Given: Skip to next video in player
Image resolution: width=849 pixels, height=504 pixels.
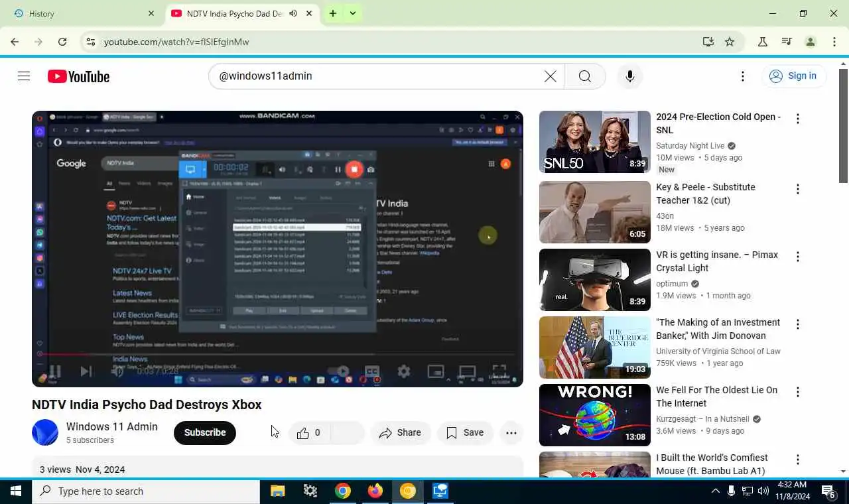Looking at the screenshot, I should click(86, 371).
